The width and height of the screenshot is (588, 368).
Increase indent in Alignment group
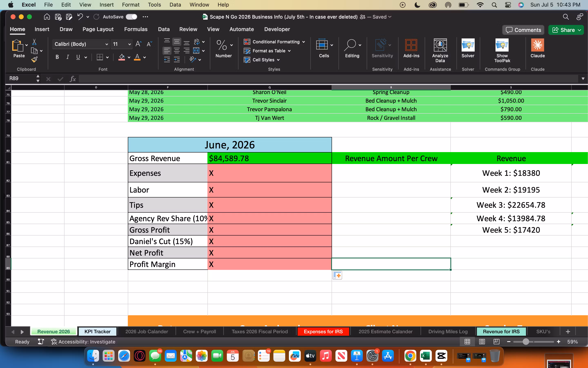coord(177,60)
